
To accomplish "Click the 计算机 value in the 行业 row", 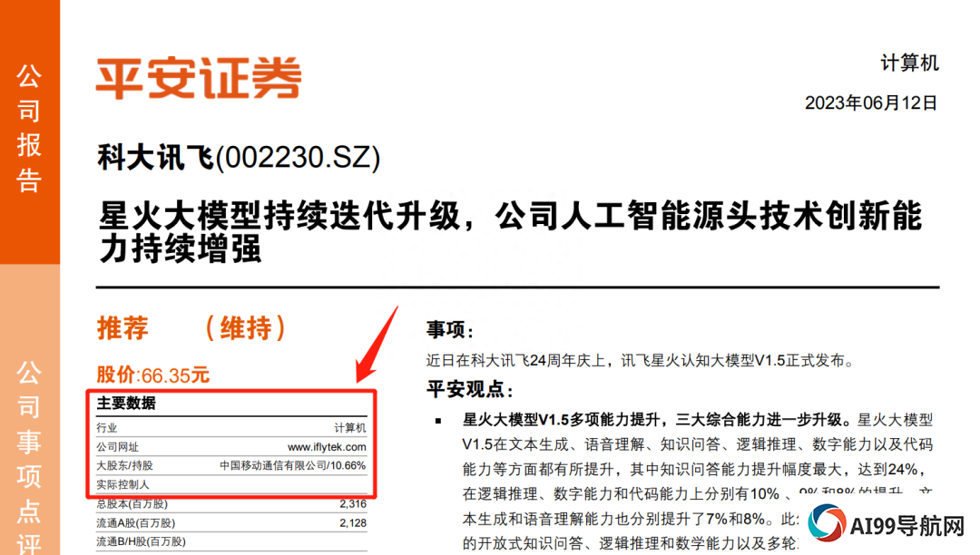I will pyautogui.click(x=350, y=428).
